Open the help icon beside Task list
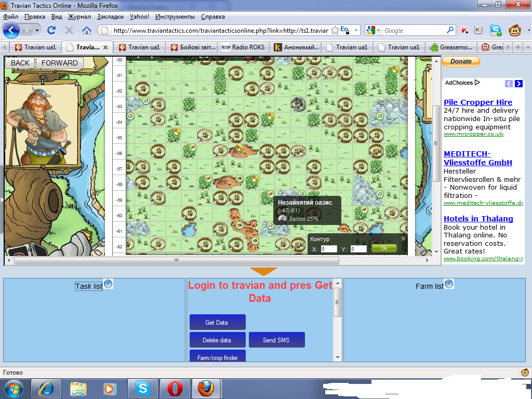 [108, 284]
